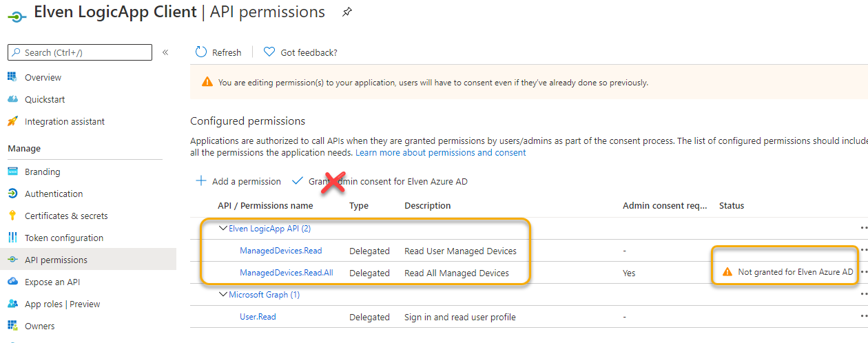Select API permissions in sidebar
Image resolution: width=868 pixels, height=343 pixels.
tap(88, 260)
